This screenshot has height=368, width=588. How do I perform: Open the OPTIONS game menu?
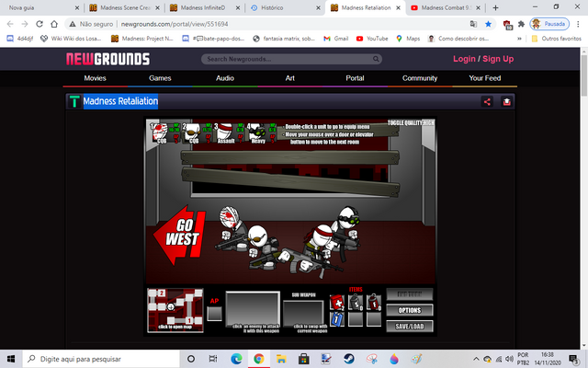[410, 310]
